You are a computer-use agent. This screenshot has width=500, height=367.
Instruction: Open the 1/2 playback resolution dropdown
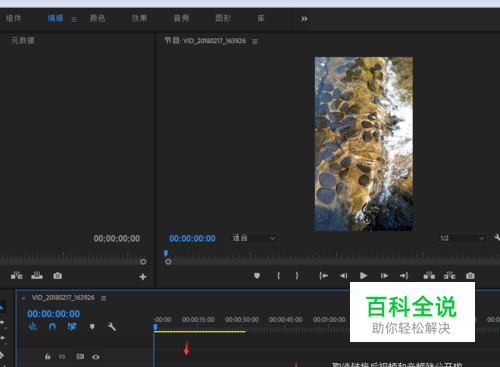pyautogui.click(x=461, y=238)
